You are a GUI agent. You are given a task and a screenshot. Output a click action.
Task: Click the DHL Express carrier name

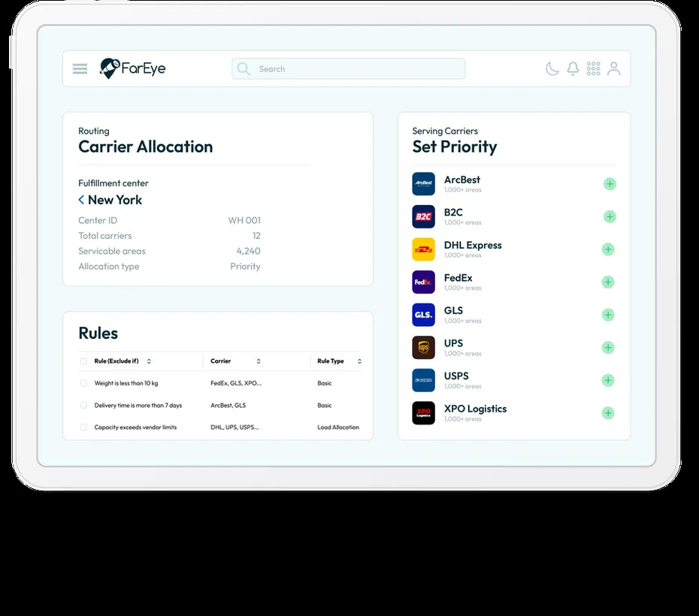473,245
